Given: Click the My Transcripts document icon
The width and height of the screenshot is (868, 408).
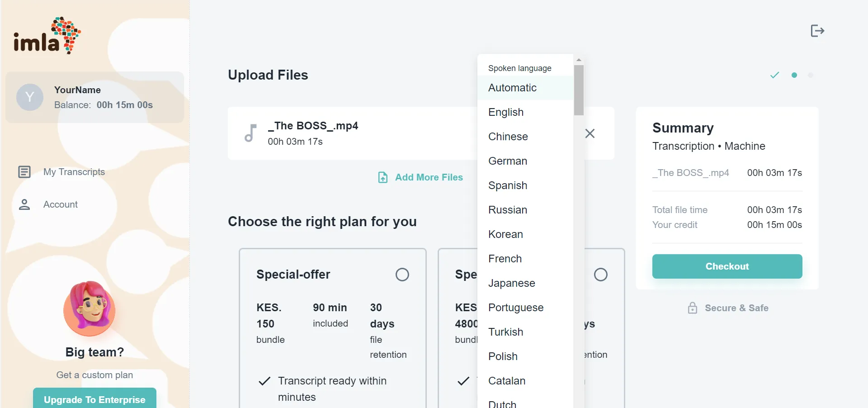Looking at the screenshot, I should [24, 172].
